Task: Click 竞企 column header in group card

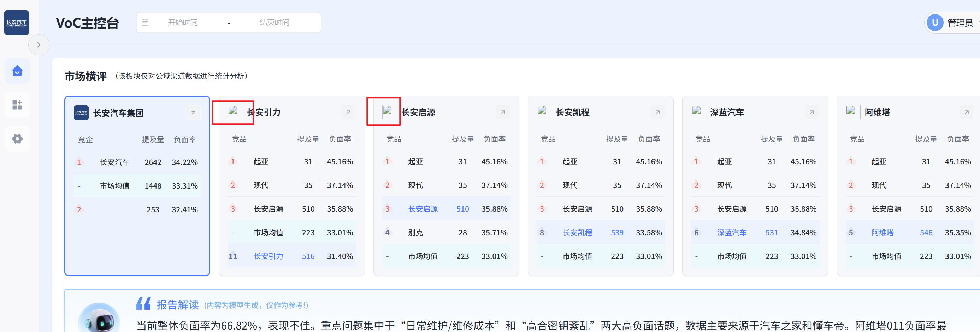Action: [85, 140]
